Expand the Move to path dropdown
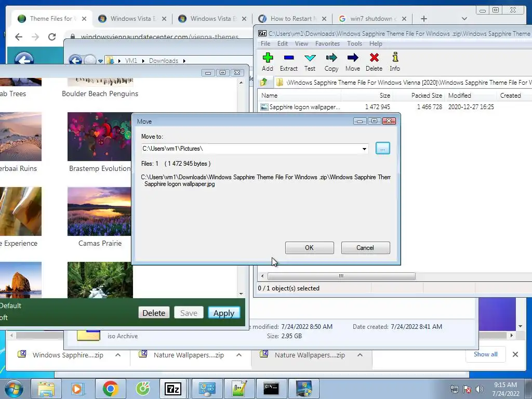The image size is (532, 399). click(x=364, y=149)
